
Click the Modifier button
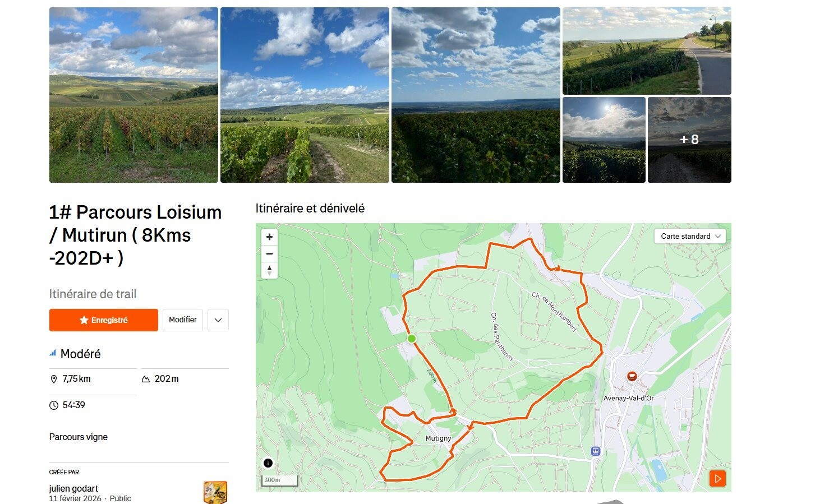[183, 320]
